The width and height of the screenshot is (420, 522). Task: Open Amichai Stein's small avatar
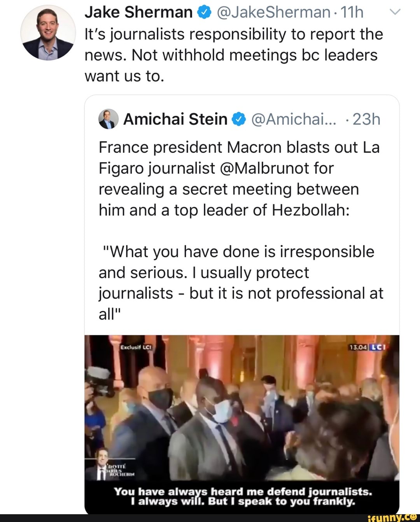[x=108, y=119]
